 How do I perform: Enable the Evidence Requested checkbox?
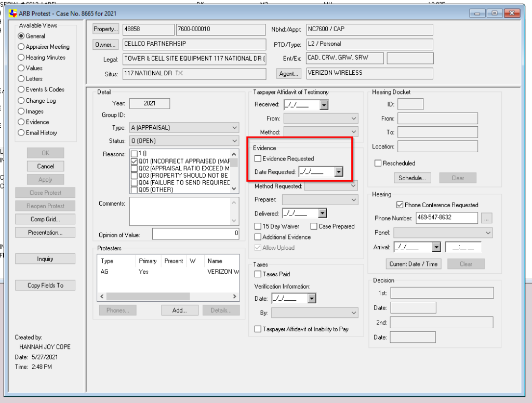[x=258, y=159]
